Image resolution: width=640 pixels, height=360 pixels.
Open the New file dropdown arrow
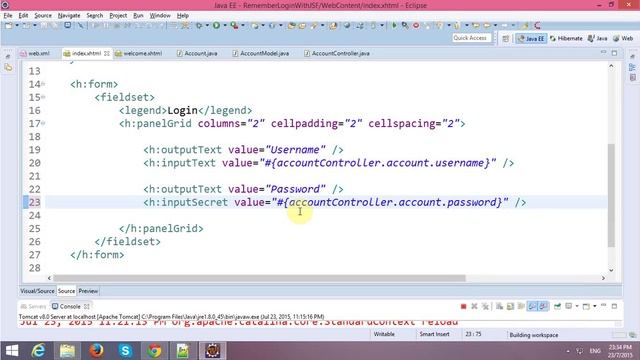pyautogui.click(x=17, y=25)
